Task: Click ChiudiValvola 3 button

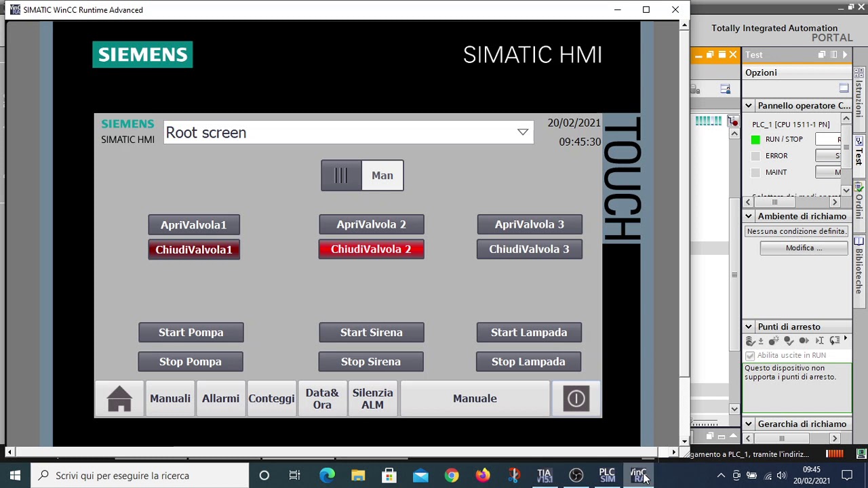Action: click(530, 249)
